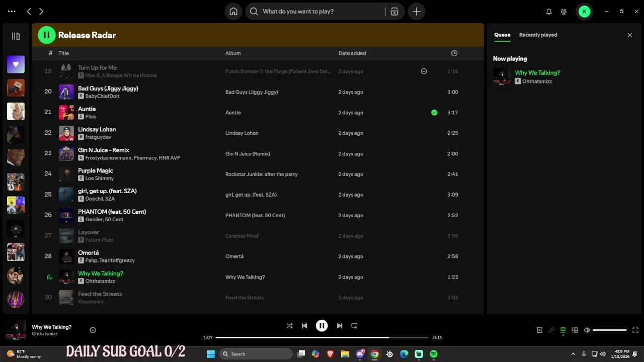
Task: Add current song to Liked Songs plus icon
Action: pyautogui.click(x=93, y=330)
